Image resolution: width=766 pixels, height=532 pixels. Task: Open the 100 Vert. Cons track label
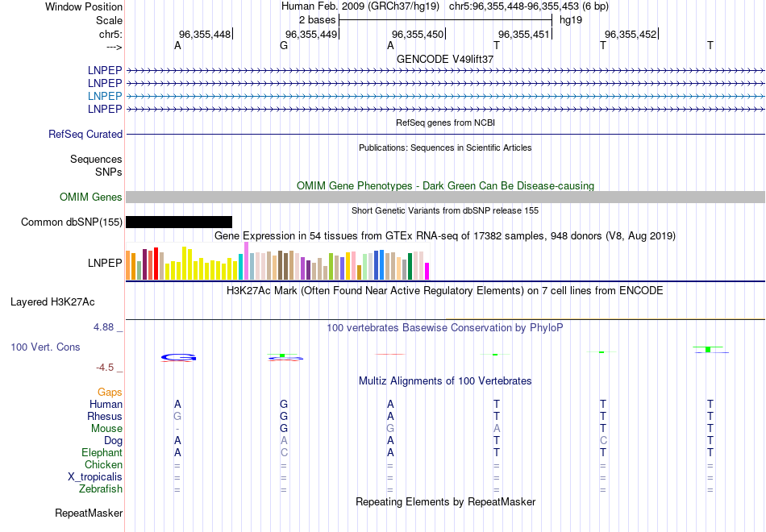[45, 347]
